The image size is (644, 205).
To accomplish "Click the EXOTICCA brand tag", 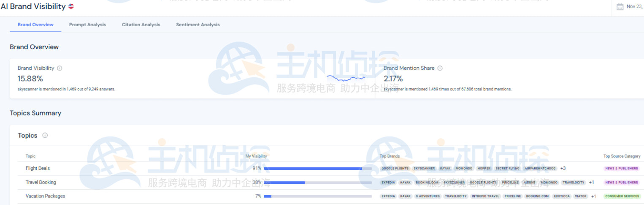I will tap(562, 196).
